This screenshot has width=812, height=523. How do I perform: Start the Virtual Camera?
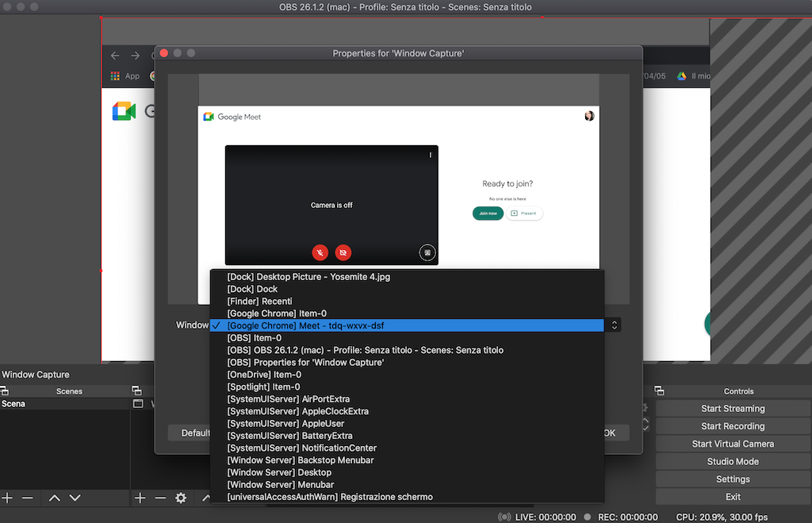point(733,444)
